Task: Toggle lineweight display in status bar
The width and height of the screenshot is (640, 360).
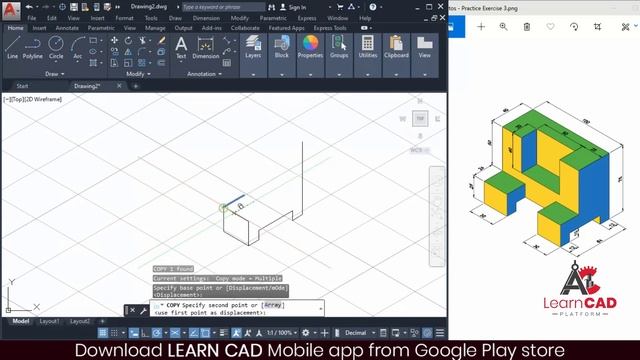Action: (x=223, y=333)
